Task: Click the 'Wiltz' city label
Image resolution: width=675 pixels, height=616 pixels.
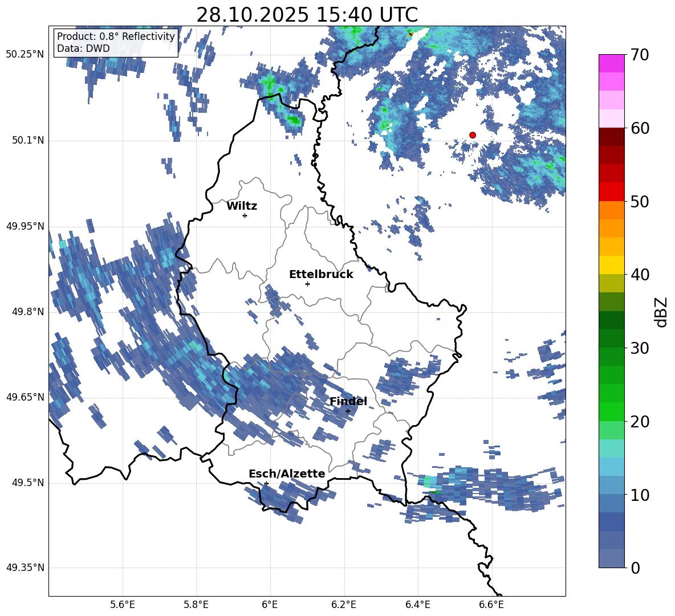Action: (x=242, y=206)
